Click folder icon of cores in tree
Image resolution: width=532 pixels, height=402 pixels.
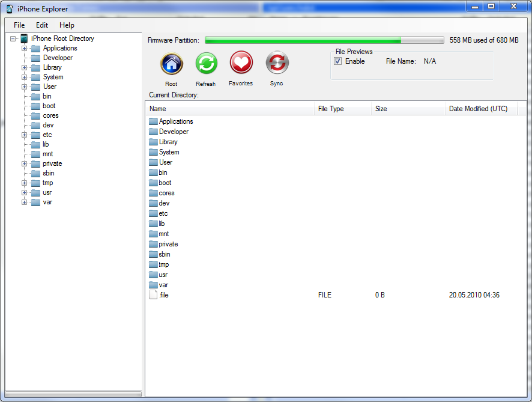[x=35, y=116]
